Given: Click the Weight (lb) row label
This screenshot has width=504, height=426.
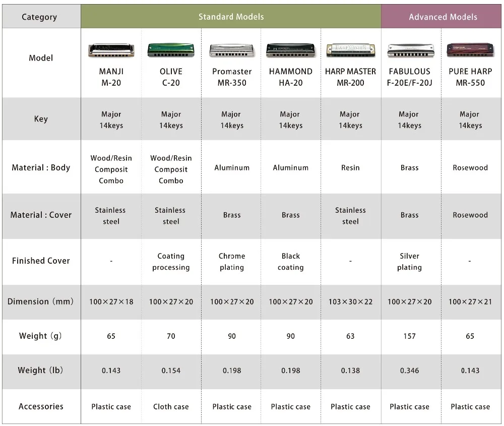Looking at the screenshot, I should click(x=40, y=371).
